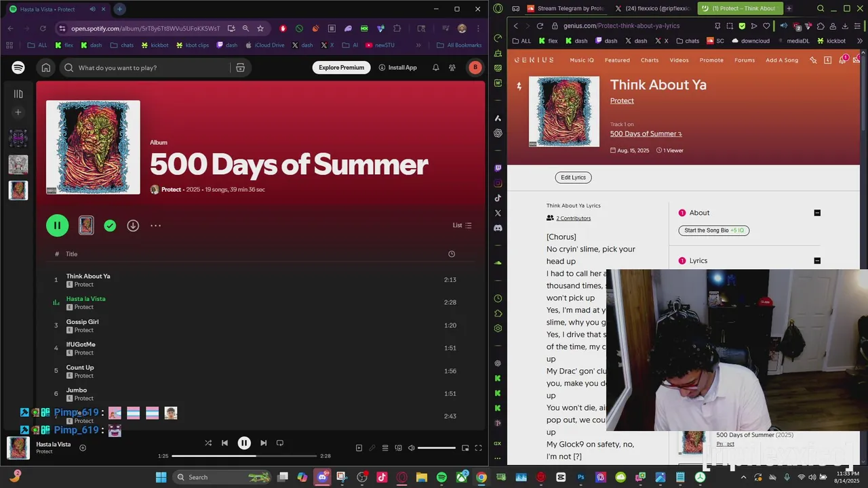Open Spotify Friend Activity icon
This screenshot has height=488, width=868.
[452, 68]
